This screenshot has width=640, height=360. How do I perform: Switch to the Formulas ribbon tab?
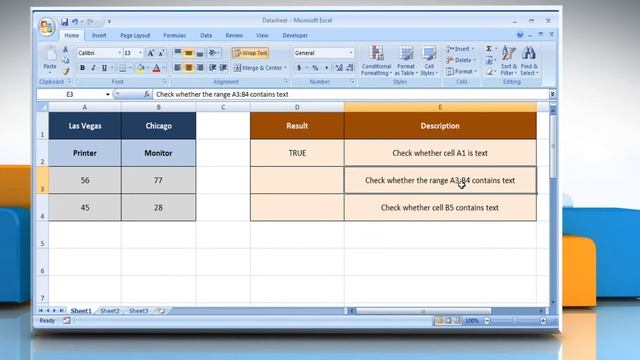click(x=175, y=36)
